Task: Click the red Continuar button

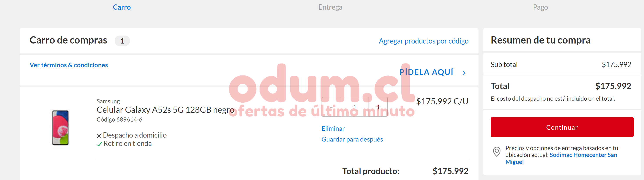Action: pos(562,127)
